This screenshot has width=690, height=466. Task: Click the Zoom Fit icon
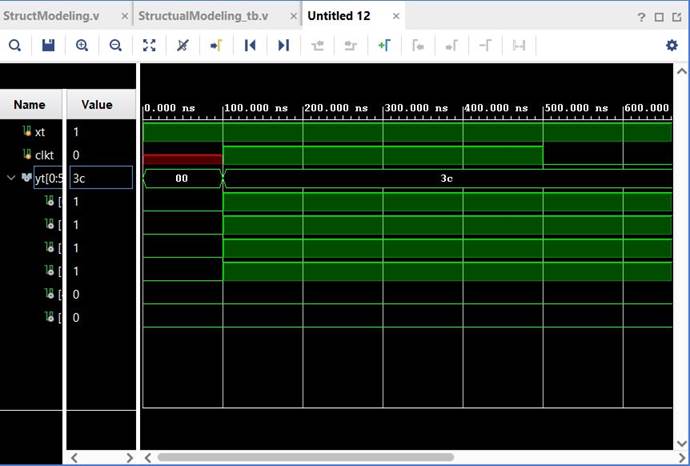click(149, 45)
